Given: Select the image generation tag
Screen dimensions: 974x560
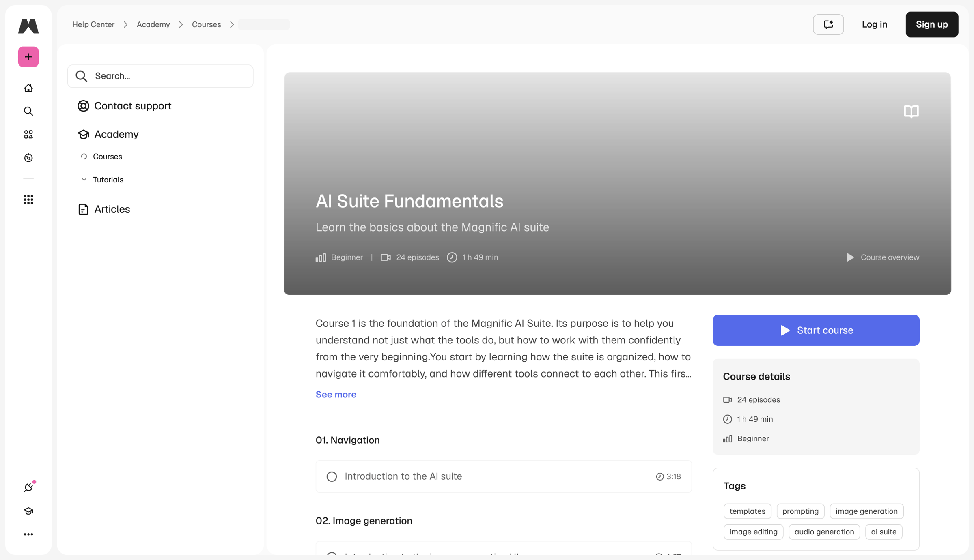Looking at the screenshot, I should (866, 511).
